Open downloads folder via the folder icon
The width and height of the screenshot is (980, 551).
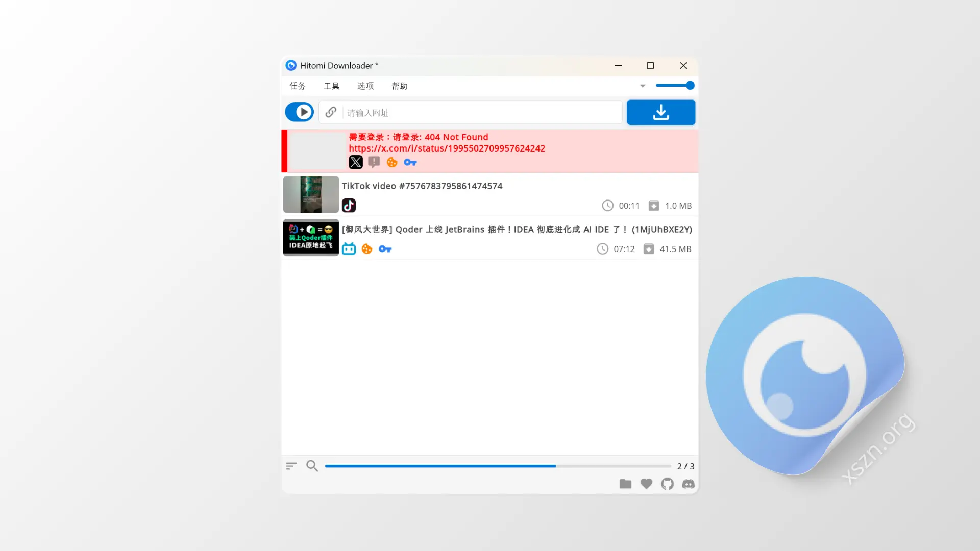[625, 484]
